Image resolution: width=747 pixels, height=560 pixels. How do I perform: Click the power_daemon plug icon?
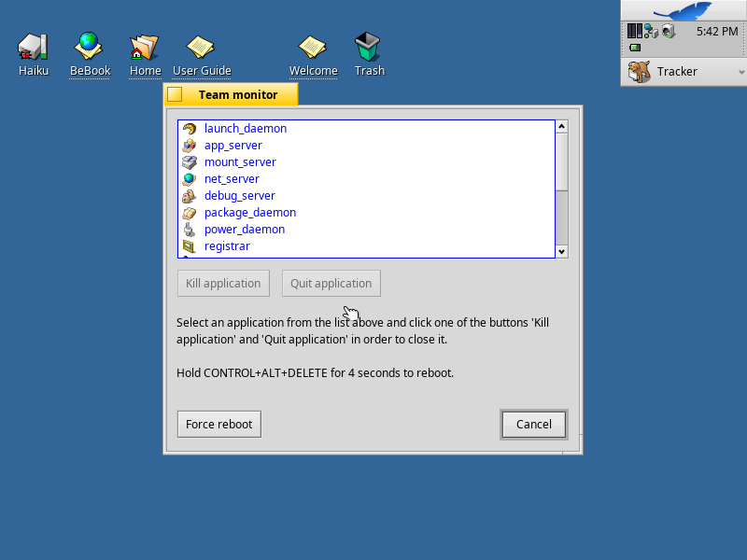click(x=189, y=229)
